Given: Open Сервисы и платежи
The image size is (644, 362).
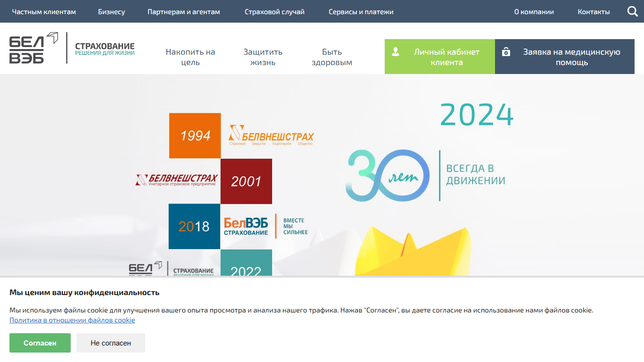Looking at the screenshot, I should point(361,12).
